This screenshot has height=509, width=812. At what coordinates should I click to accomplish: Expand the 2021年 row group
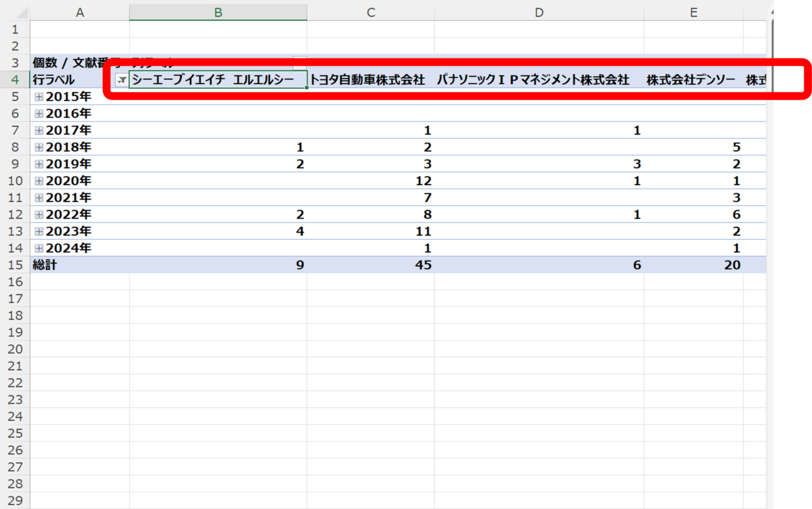coord(39,198)
